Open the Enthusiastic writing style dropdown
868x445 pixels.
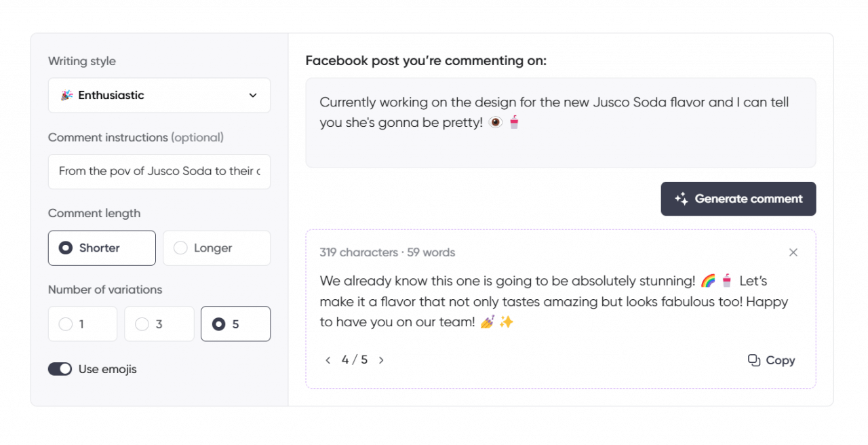tap(159, 95)
